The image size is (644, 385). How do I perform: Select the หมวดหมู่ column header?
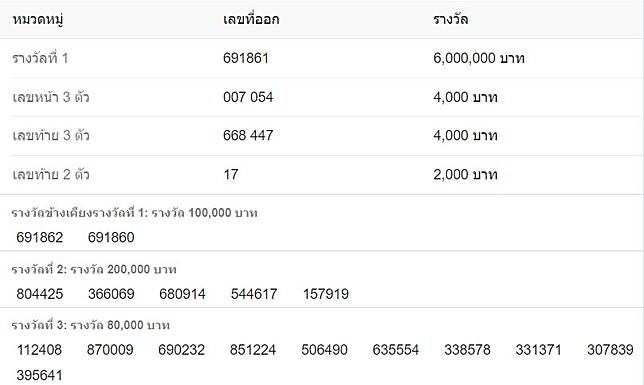click(x=38, y=19)
